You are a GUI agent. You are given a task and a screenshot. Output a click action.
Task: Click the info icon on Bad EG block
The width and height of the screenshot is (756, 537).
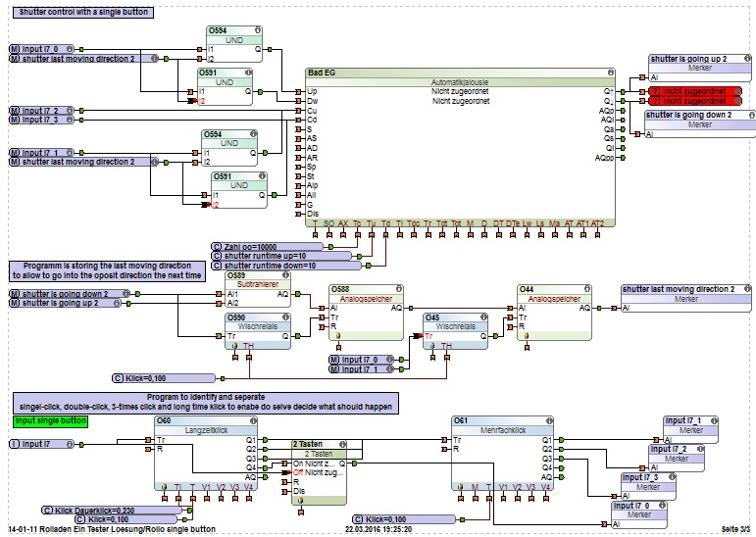coord(611,73)
